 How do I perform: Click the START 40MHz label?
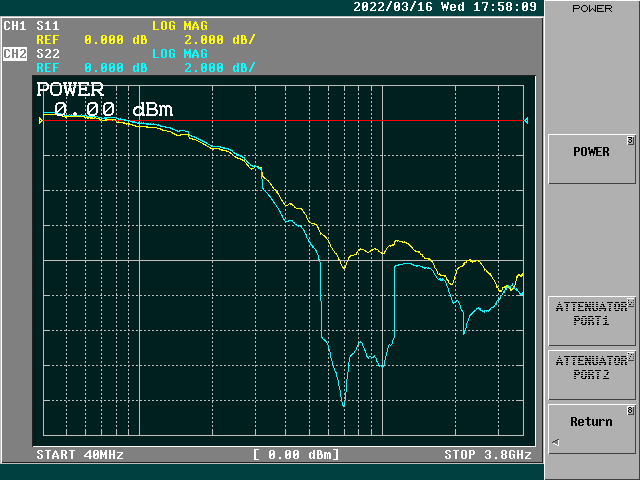pyautogui.click(x=80, y=455)
